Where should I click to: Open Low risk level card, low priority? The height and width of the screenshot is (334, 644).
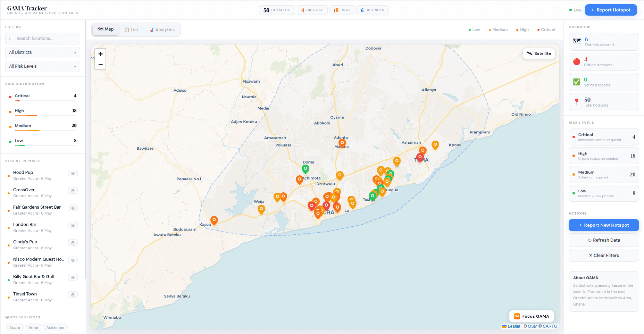point(604,193)
